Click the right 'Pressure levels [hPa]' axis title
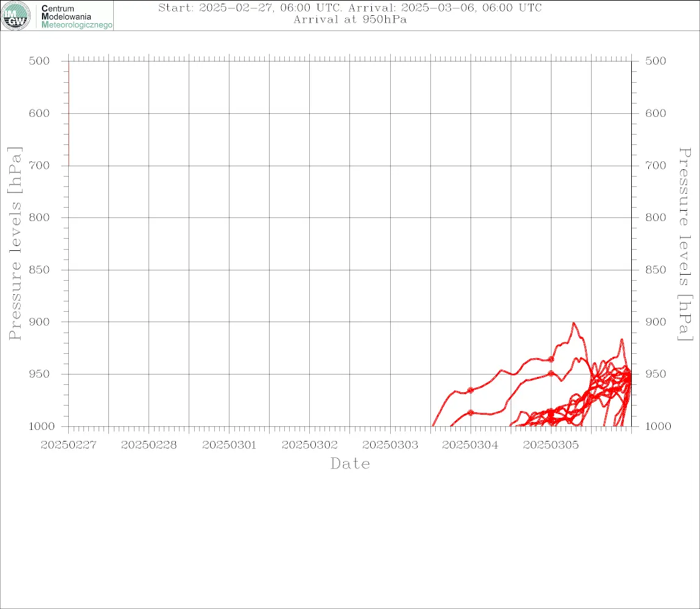700x609 pixels. click(685, 244)
